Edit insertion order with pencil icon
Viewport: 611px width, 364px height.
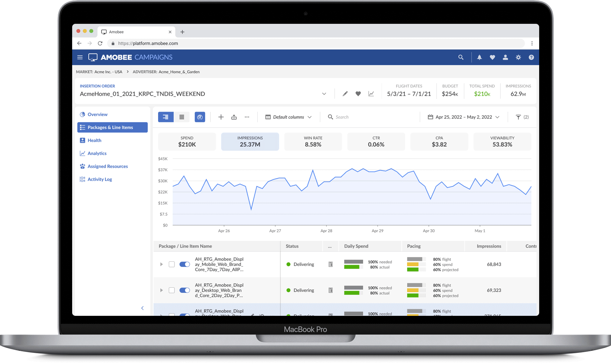(345, 94)
